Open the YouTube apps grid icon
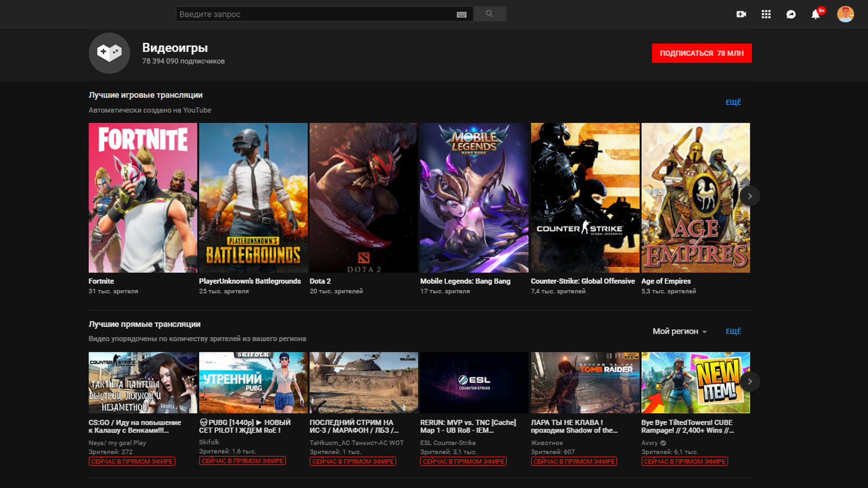The height and width of the screenshot is (488, 868). (766, 14)
